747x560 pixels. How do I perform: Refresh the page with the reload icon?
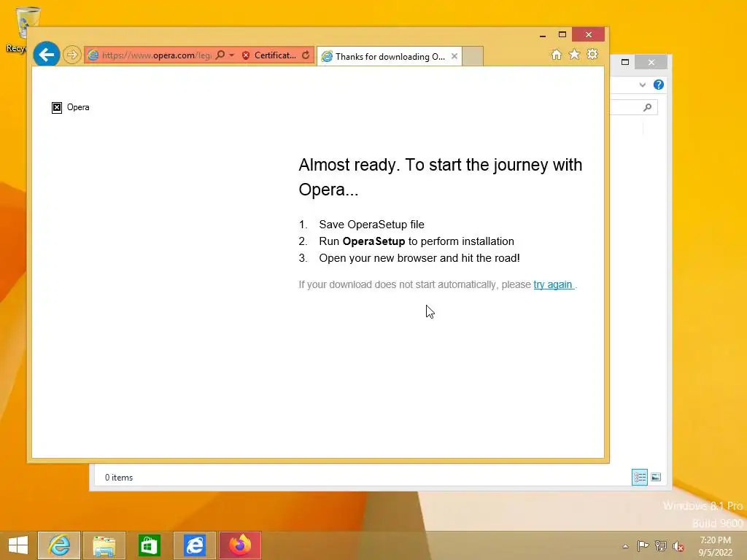(306, 55)
